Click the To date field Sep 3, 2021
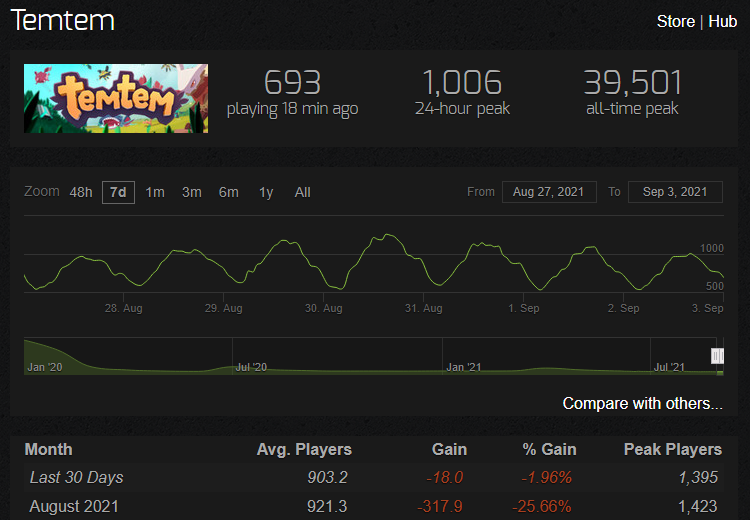Image resolution: width=750 pixels, height=520 pixels. point(675,192)
